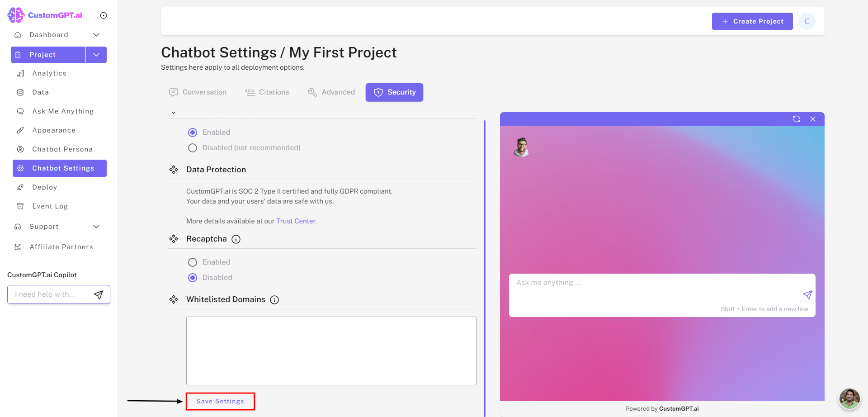
Task: Collapse the section chevron above Enabled
Action: 174,113
